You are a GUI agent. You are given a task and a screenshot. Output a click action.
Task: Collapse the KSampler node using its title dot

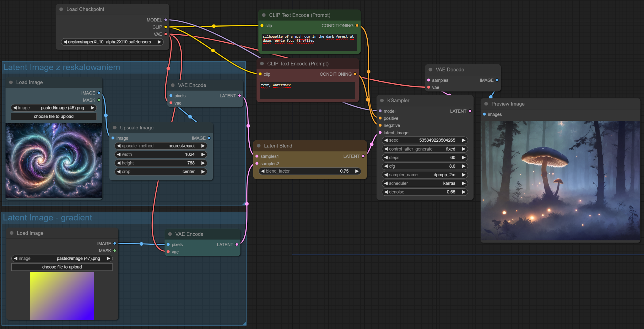click(382, 101)
